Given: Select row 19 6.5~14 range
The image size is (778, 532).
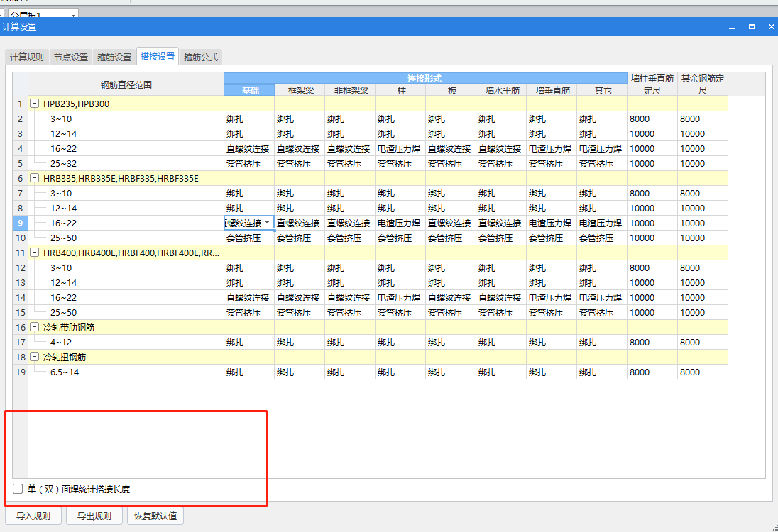Looking at the screenshot, I should [x=126, y=372].
